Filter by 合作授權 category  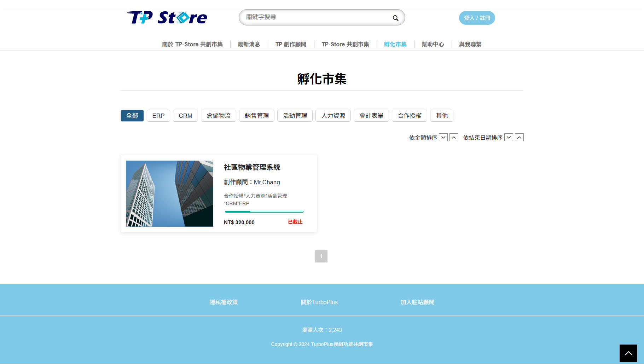tap(410, 116)
